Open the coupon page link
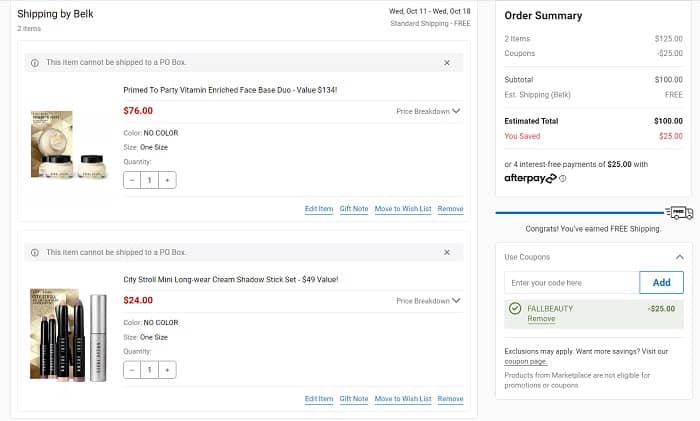The height and width of the screenshot is (421, 700). click(x=525, y=361)
